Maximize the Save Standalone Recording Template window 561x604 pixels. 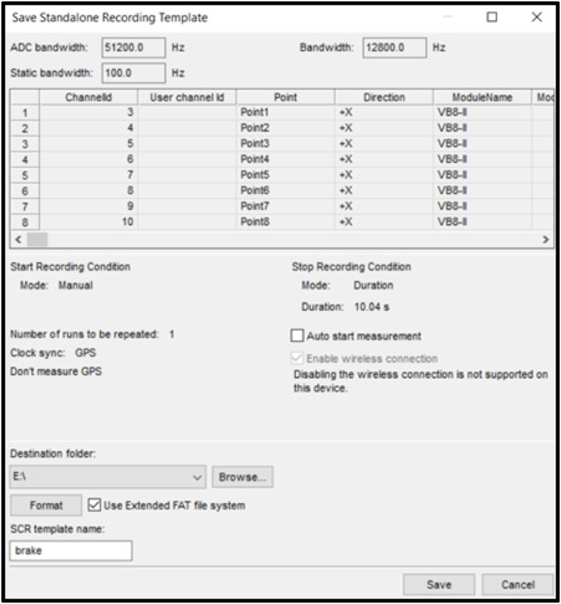pos(492,17)
